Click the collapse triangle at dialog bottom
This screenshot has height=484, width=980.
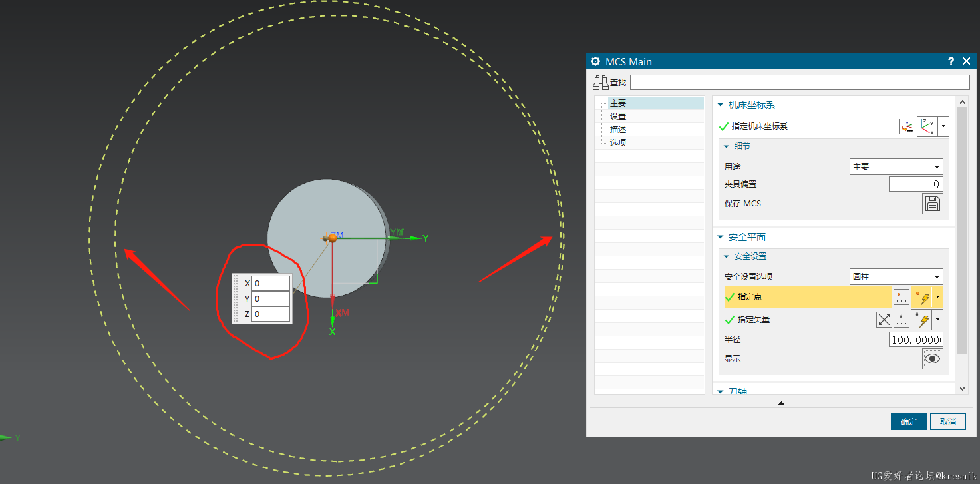(x=781, y=403)
